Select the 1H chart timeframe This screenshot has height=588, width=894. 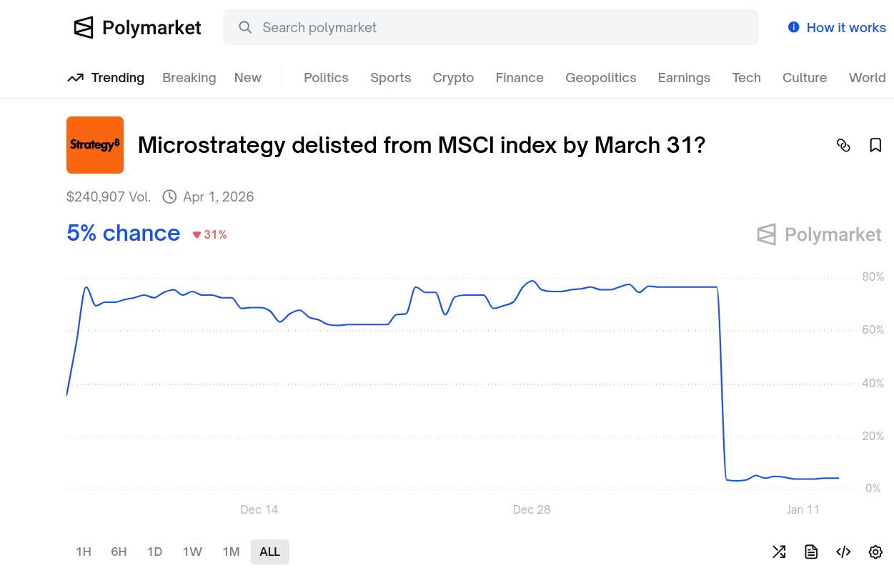point(84,552)
